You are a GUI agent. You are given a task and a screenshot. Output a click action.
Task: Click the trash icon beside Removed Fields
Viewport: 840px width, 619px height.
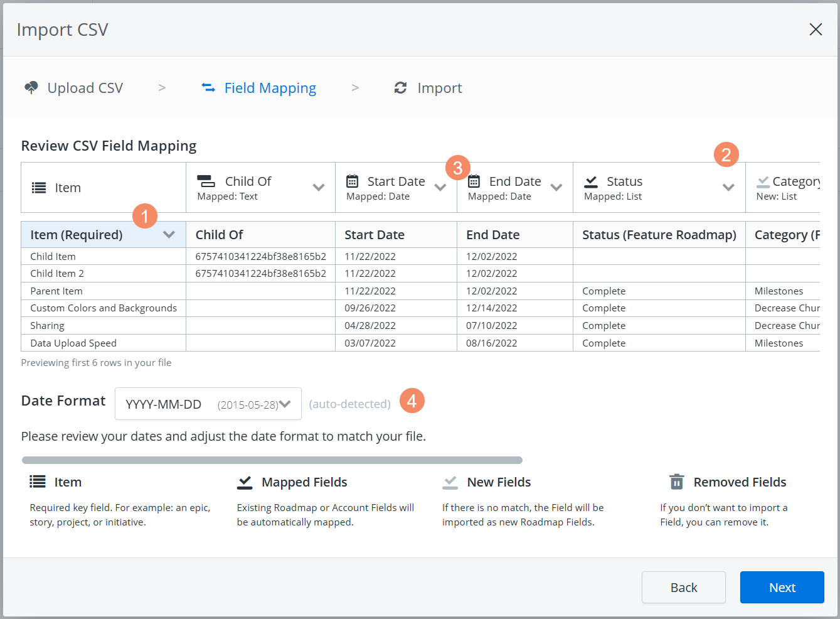(676, 482)
